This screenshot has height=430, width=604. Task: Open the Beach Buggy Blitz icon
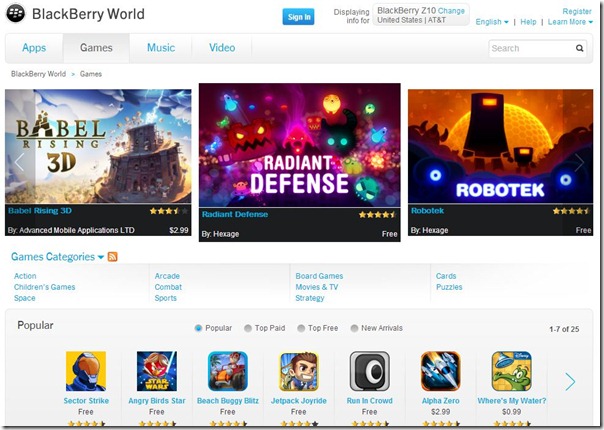tap(227, 371)
